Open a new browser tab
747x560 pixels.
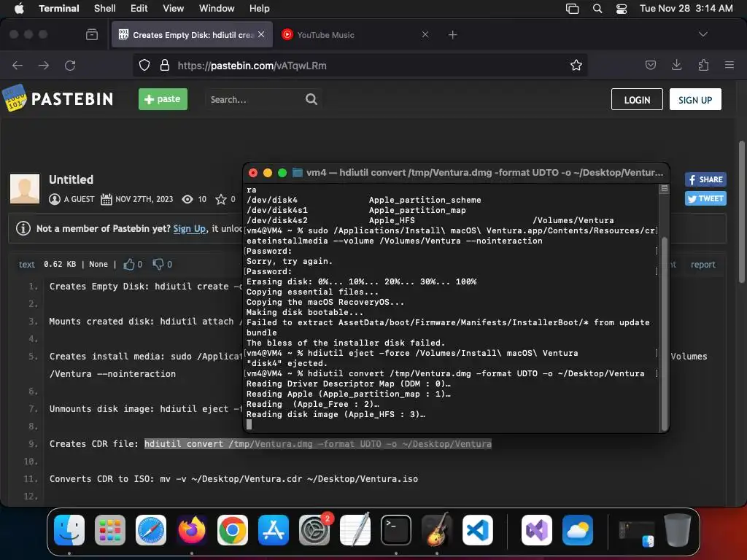pos(452,34)
